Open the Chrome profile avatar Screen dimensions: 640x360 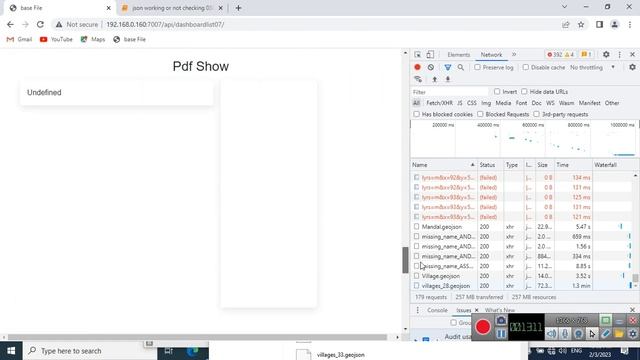click(x=615, y=24)
